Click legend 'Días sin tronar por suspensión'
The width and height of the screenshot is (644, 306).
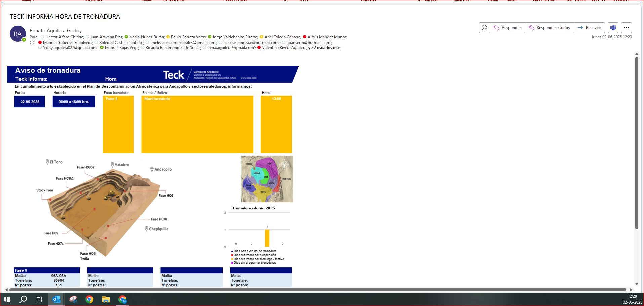(254, 255)
